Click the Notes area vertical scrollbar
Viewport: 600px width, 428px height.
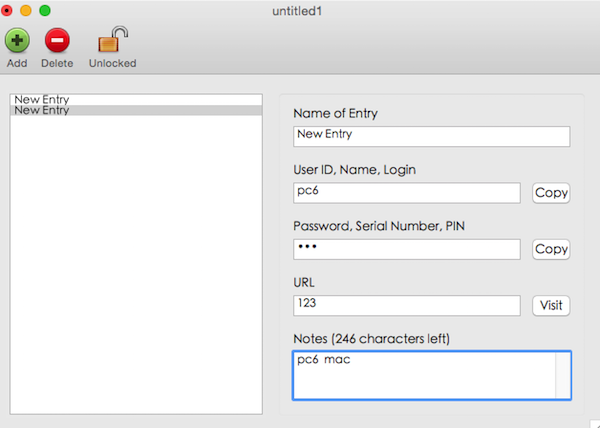(x=563, y=375)
